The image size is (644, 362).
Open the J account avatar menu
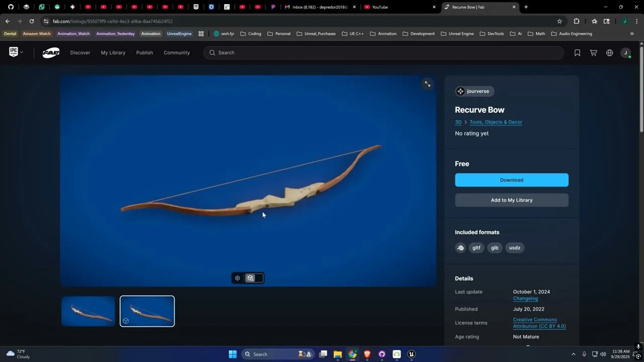pos(626,53)
